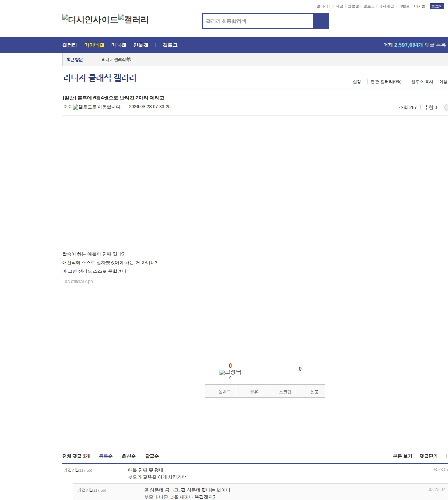Click the 추천 0 count in header

(430, 107)
